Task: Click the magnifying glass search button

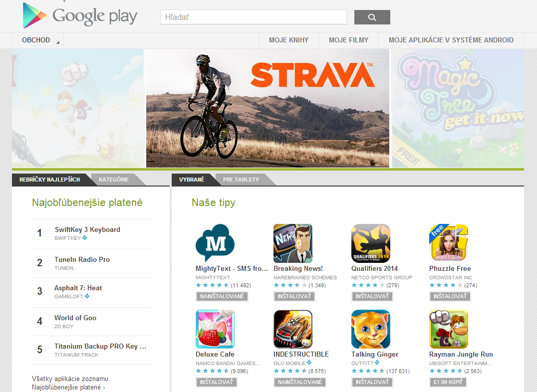Action: point(372,17)
